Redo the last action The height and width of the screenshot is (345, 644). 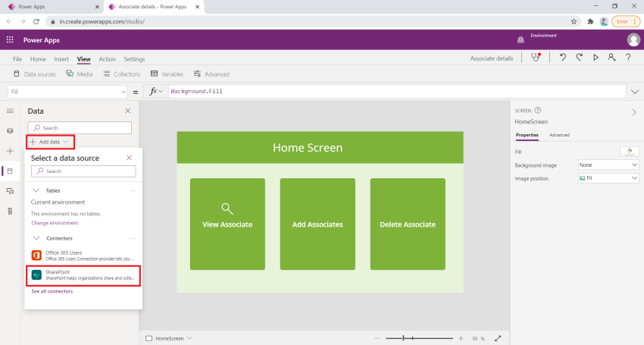click(x=579, y=58)
